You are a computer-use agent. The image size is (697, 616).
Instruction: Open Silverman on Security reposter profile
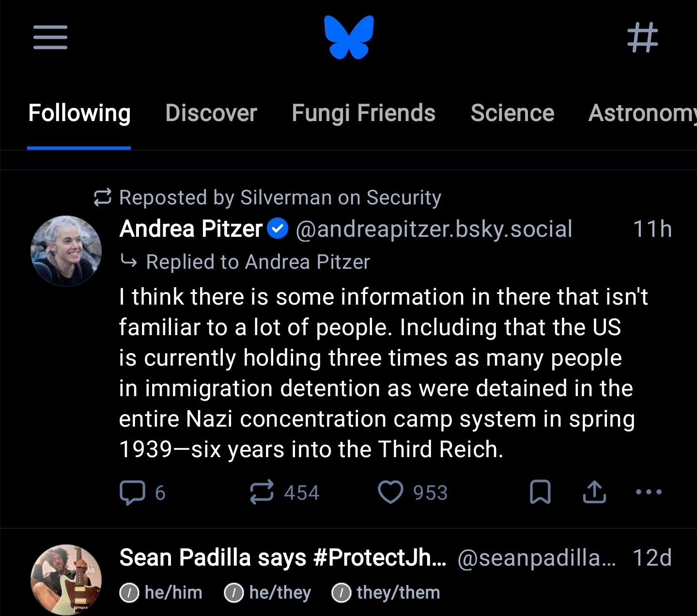tap(341, 198)
